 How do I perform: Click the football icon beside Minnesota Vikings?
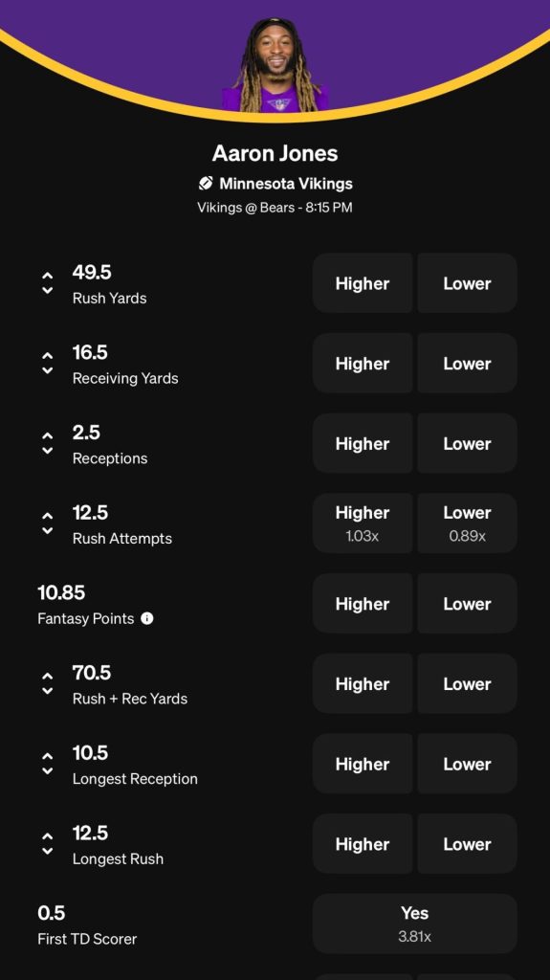tap(206, 183)
